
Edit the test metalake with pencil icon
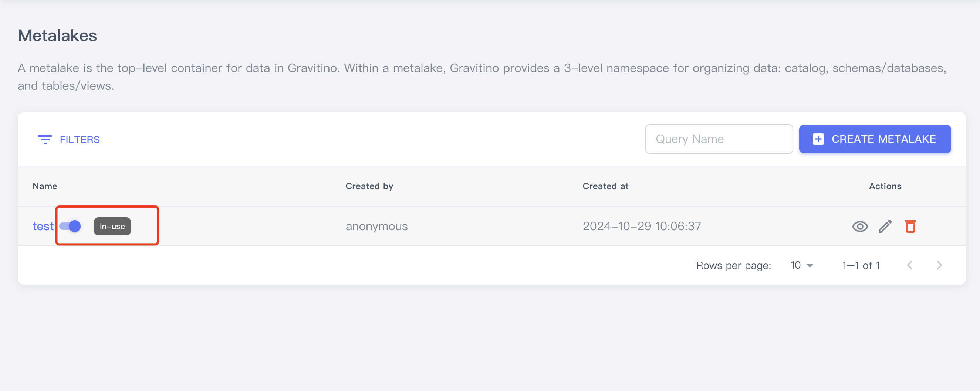[885, 226]
